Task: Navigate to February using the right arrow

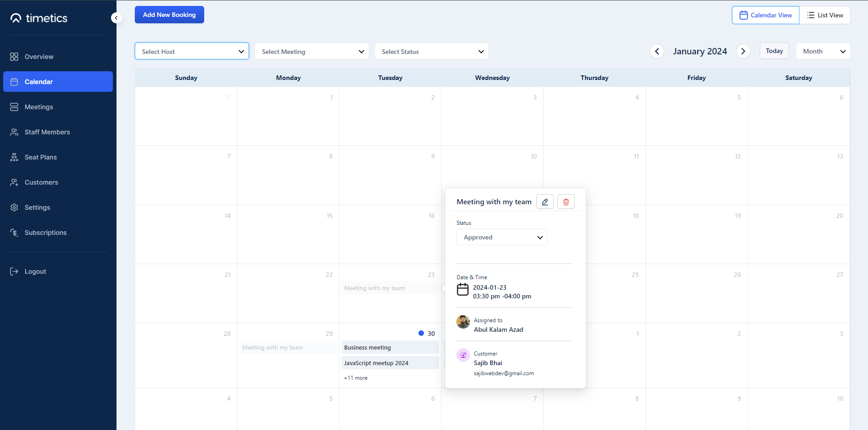Action: point(743,51)
